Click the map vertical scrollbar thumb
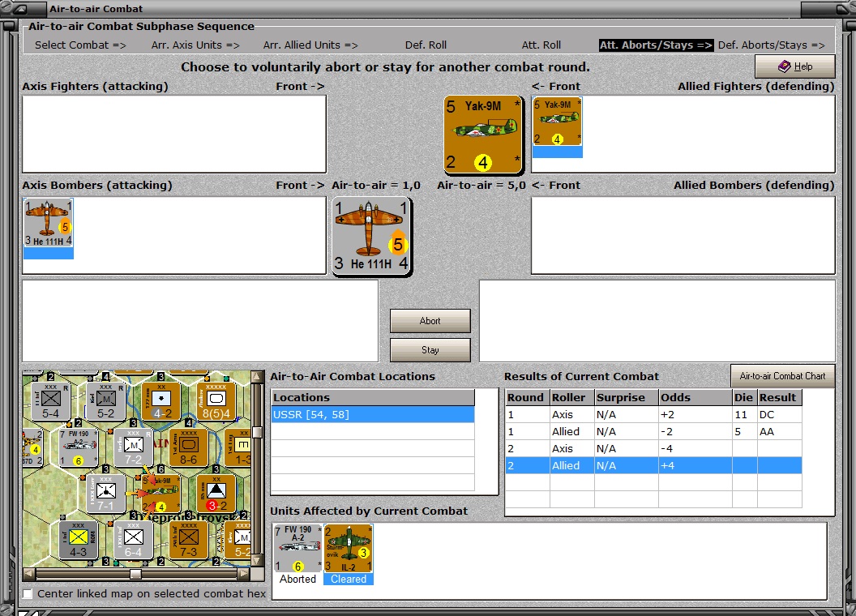Viewport: 856px width, 616px height. pyautogui.click(x=257, y=433)
